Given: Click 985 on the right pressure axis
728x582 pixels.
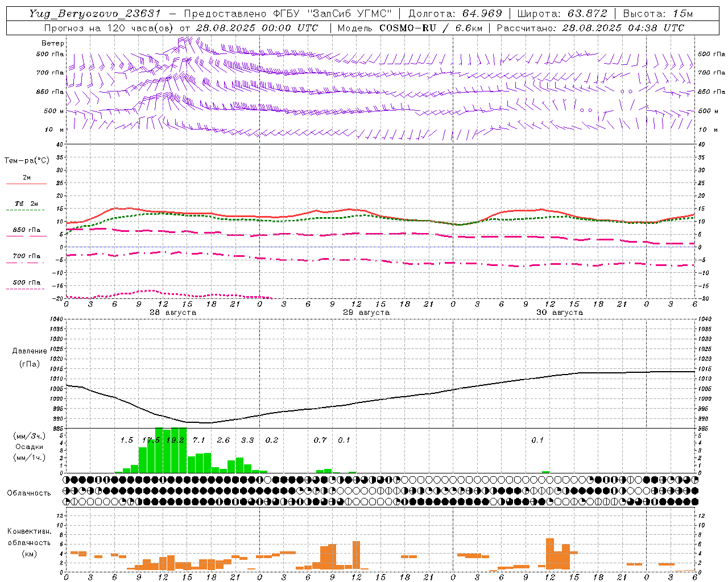Looking at the screenshot, I should point(704,428).
